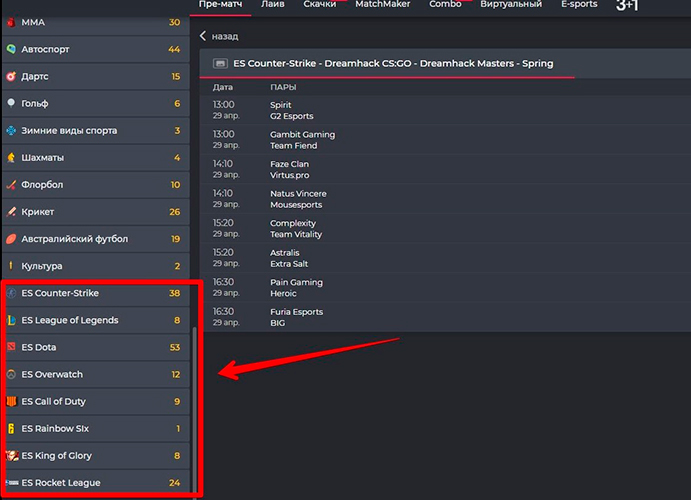Open the MatchMaker tab
The height and width of the screenshot is (500, 691).
[x=383, y=4]
